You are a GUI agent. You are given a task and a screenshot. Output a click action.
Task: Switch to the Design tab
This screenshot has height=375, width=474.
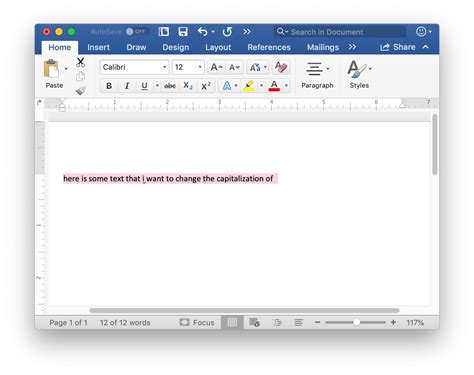click(x=176, y=47)
